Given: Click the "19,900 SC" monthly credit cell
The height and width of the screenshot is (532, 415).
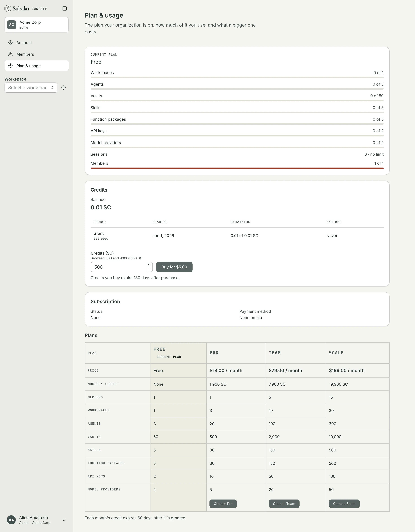Looking at the screenshot, I should click(x=338, y=384).
